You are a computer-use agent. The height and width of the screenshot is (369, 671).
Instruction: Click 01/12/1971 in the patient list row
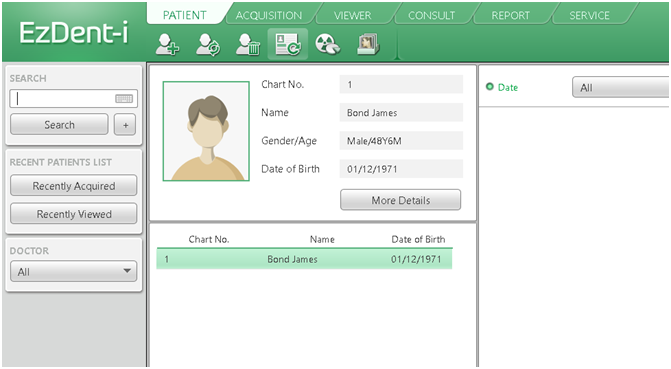pos(416,259)
